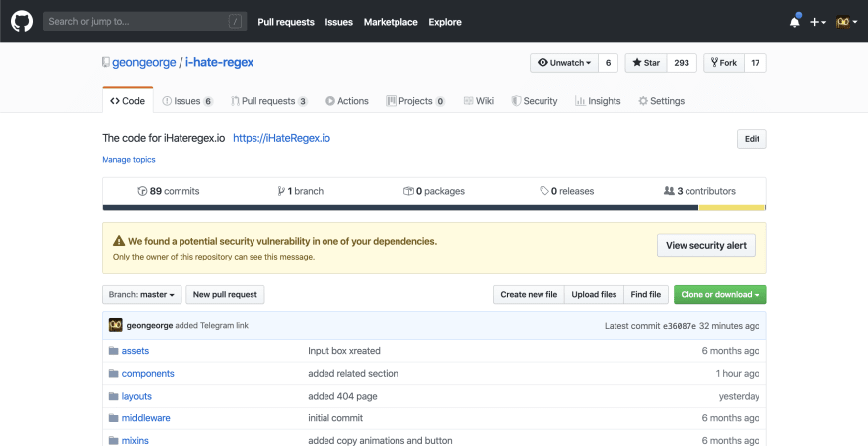Open the notifications bell
The width and height of the screenshot is (868, 446).
[x=795, y=22]
